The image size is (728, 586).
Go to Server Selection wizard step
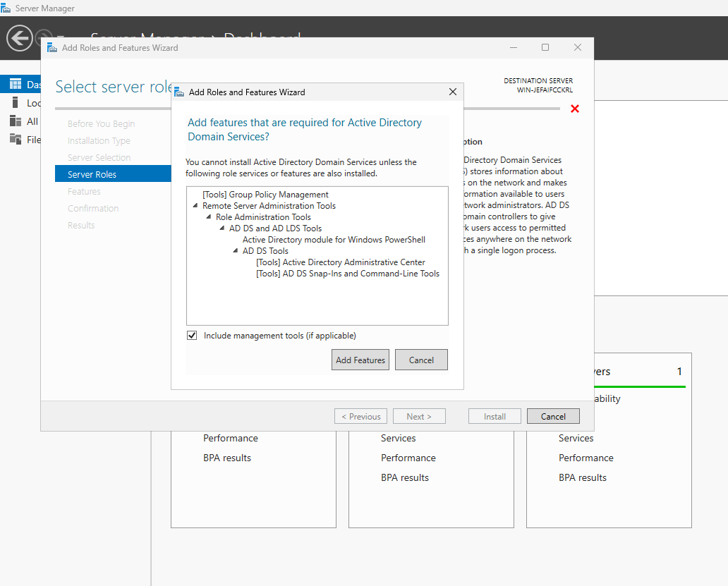99,158
